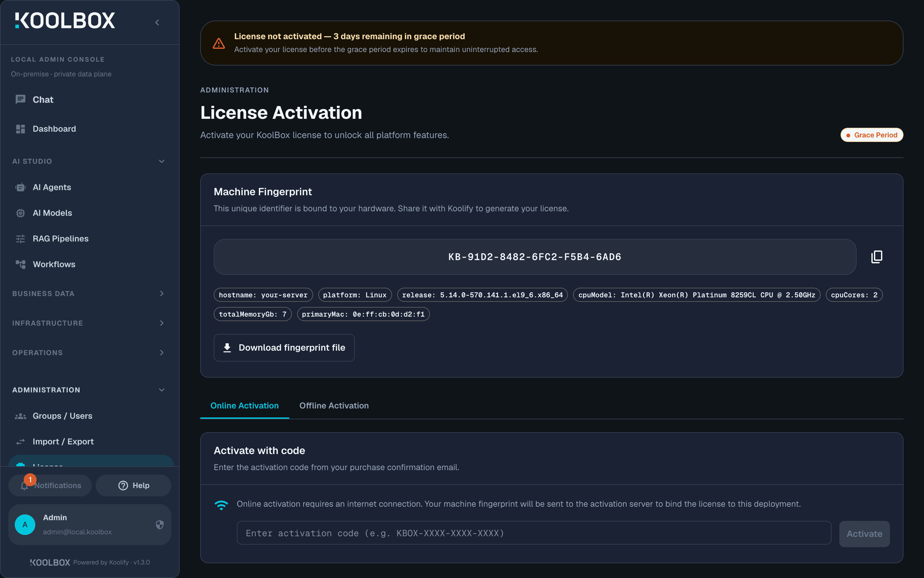This screenshot has height=578, width=924.
Task: Switch to the Online Activation tab
Action: click(245, 406)
